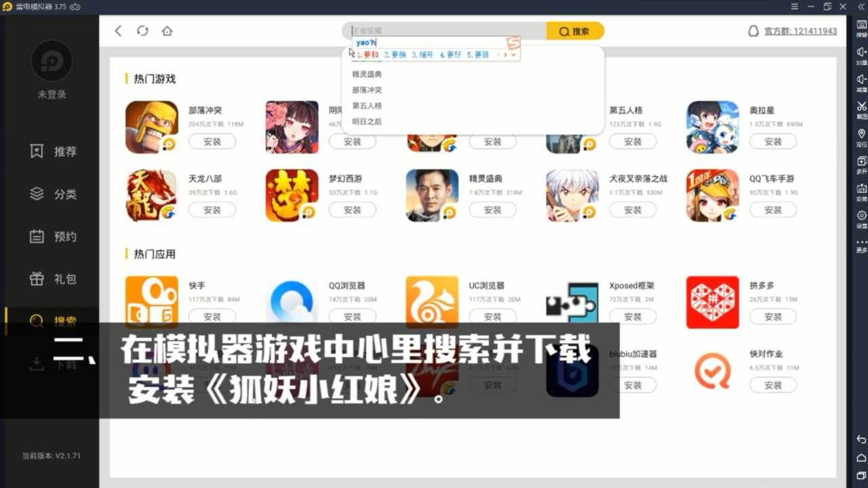Collapse the right toolbar with the « chevron

tap(860, 7)
